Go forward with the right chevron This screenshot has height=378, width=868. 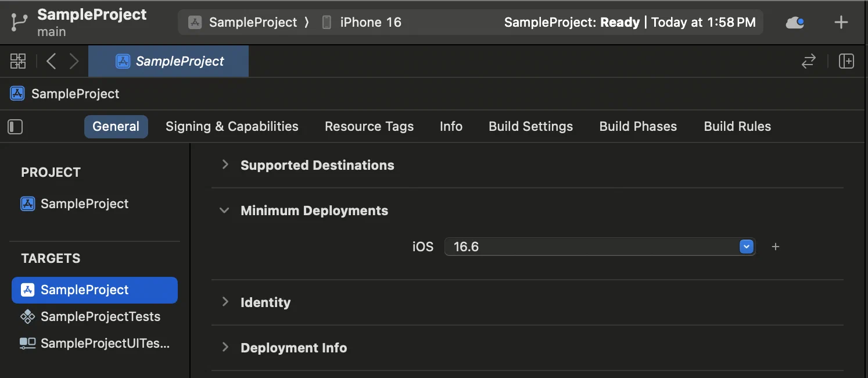coord(74,61)
